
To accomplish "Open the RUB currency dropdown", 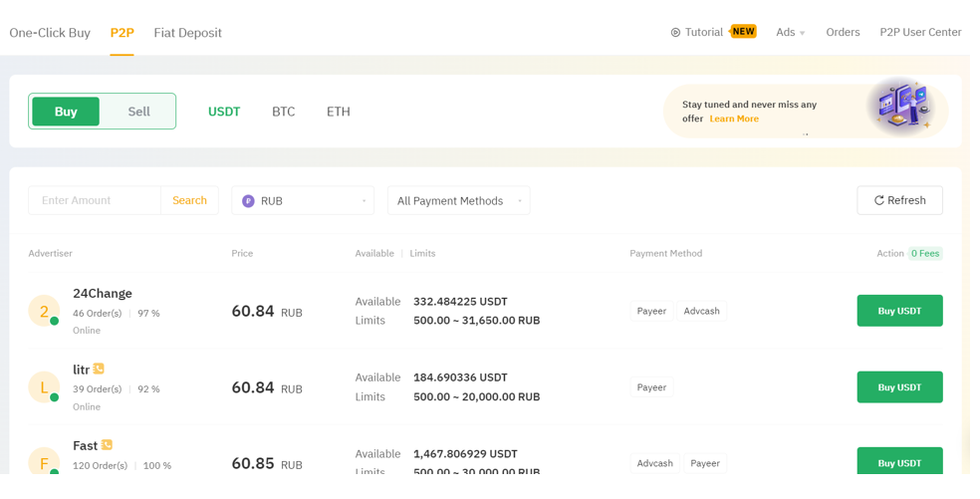I will click(x=303, y=201).
